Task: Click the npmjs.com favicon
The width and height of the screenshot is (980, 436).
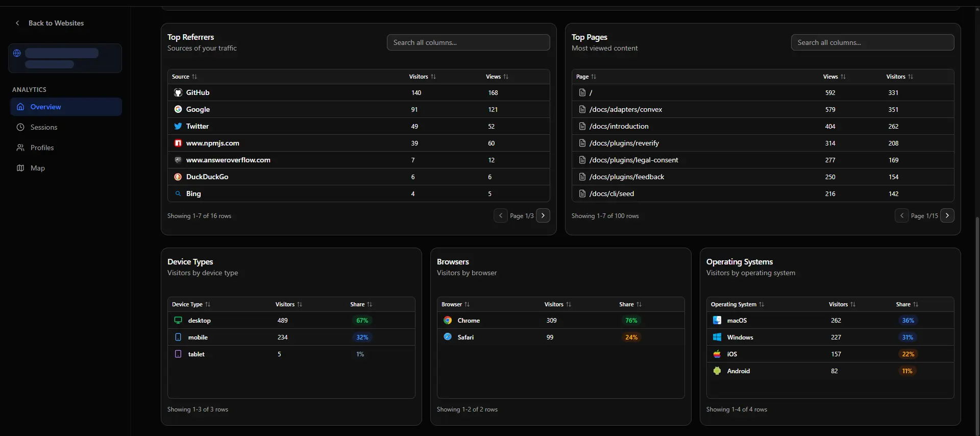Action: pos(178,143)
